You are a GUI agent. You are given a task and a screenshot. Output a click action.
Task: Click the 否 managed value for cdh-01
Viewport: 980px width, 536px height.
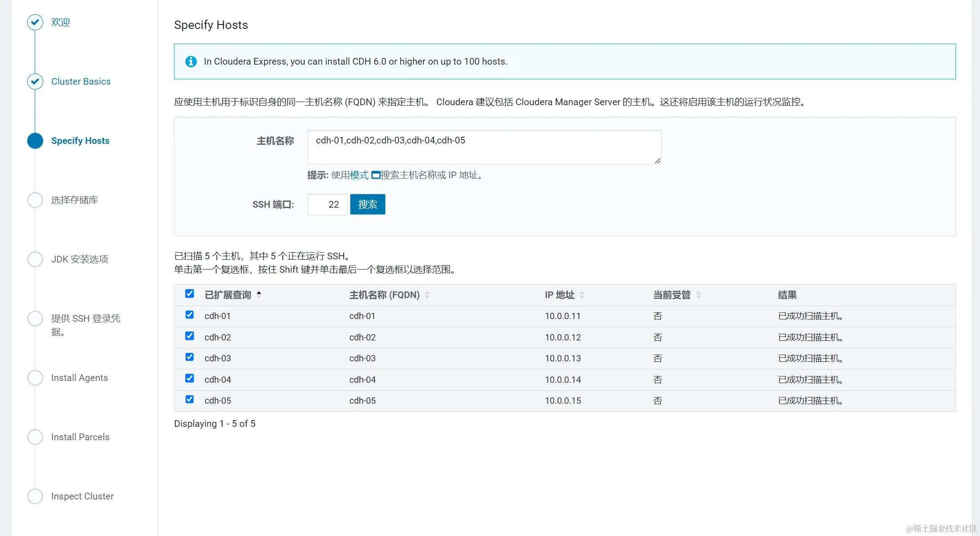(x=658, y=316)
